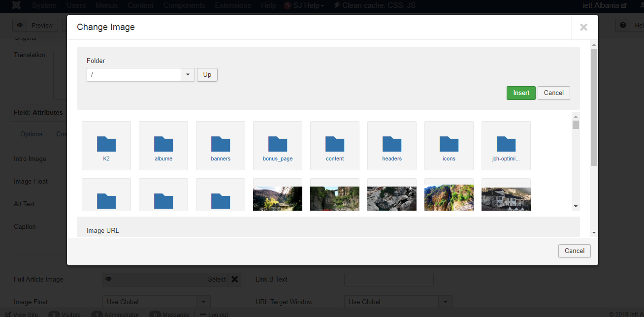Toggle the Full Article Image preview eye
The width and height of the screenshot is (644, 317).
[109, 280]
